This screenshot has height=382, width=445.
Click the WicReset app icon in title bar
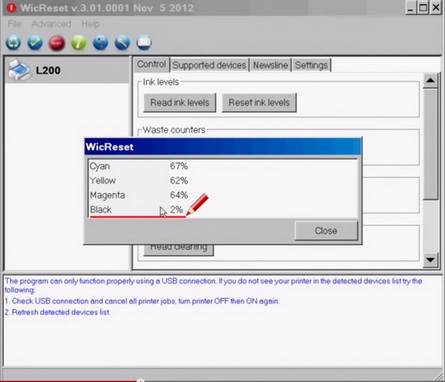click(11, 8)
